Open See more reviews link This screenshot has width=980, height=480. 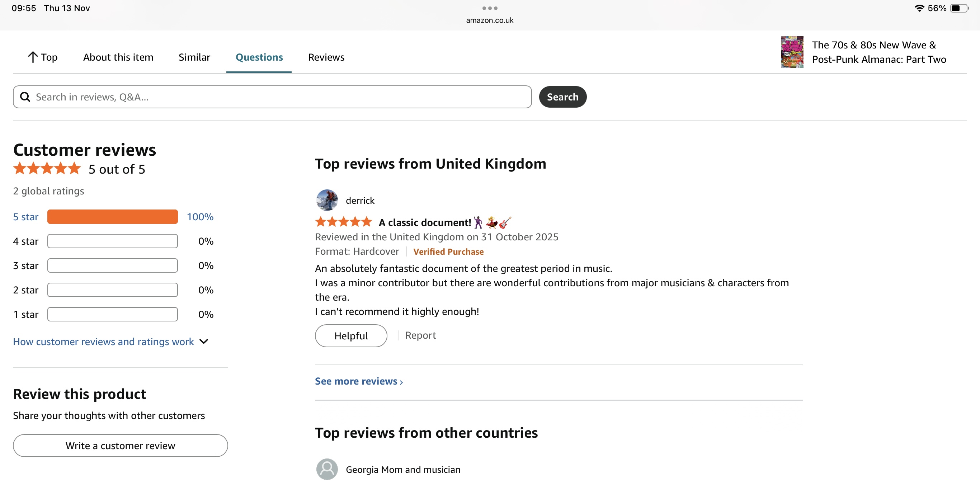[358, 381]
